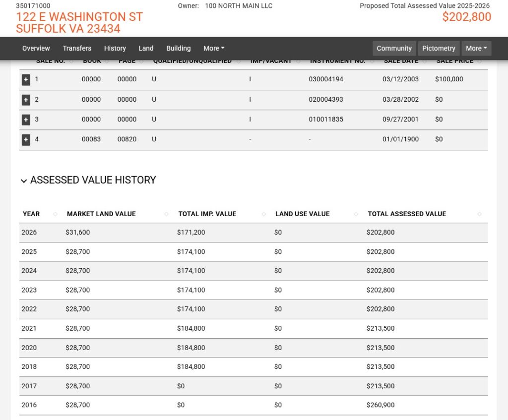Viewport: 508px width, 420px height.
Task: Select $184,800 value in 2020 row
Action: coord(191,348)
